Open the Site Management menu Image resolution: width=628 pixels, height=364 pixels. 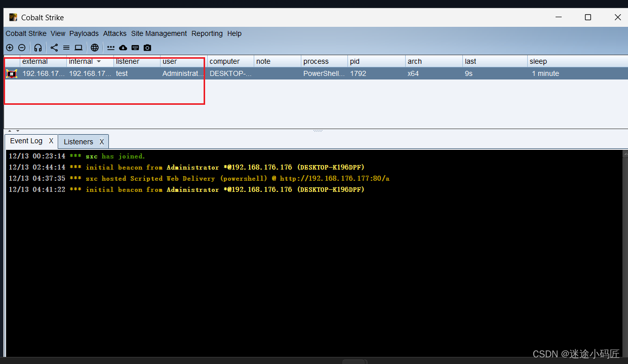click(159, 33)
